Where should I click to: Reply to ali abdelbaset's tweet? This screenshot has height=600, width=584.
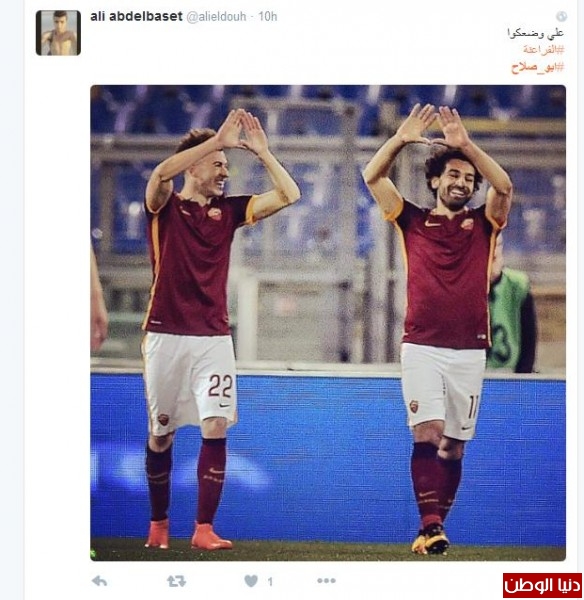[100, 582]
